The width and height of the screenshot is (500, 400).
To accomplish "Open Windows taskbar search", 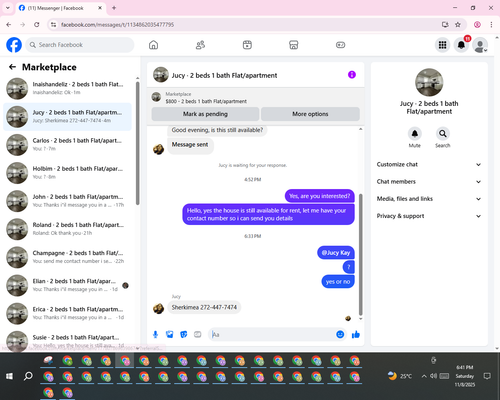I will (28, 376).
